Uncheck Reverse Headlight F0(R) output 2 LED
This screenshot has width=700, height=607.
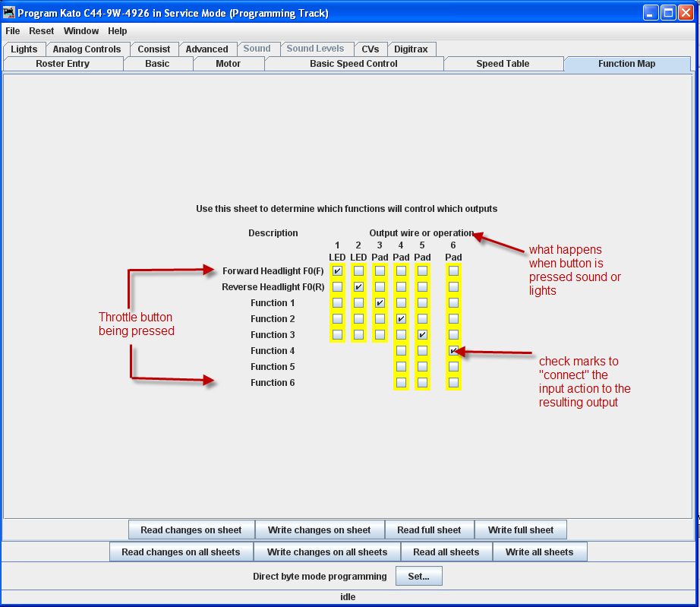pyautogui.click(x=358, y=287)
